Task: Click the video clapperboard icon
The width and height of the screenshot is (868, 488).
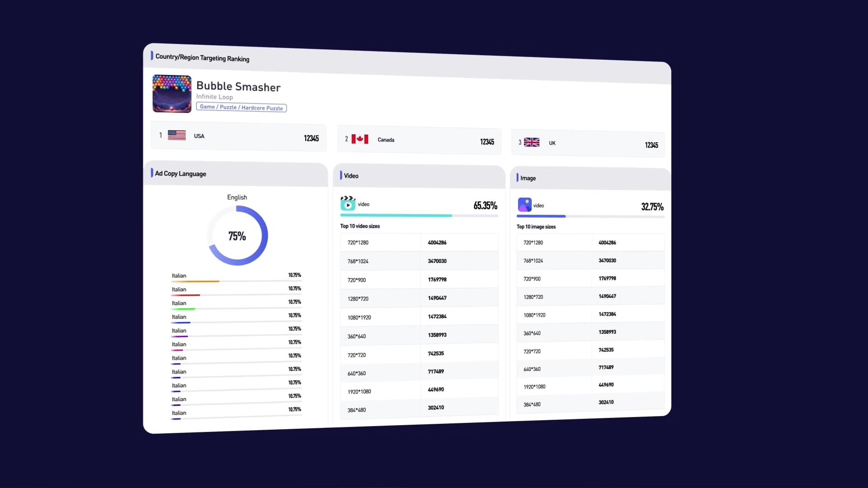Action: pyautogui.click(x=348, y=204)
